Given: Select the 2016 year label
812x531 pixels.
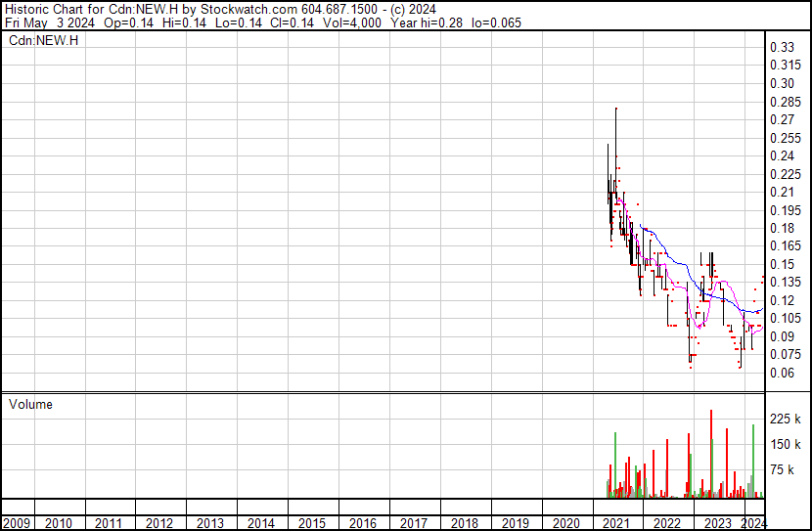Looking at the screenshot, I should [x=363, y=523].
